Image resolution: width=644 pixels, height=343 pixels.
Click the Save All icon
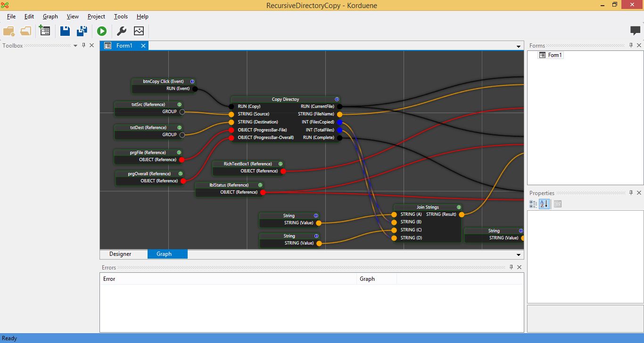(82, 31)
